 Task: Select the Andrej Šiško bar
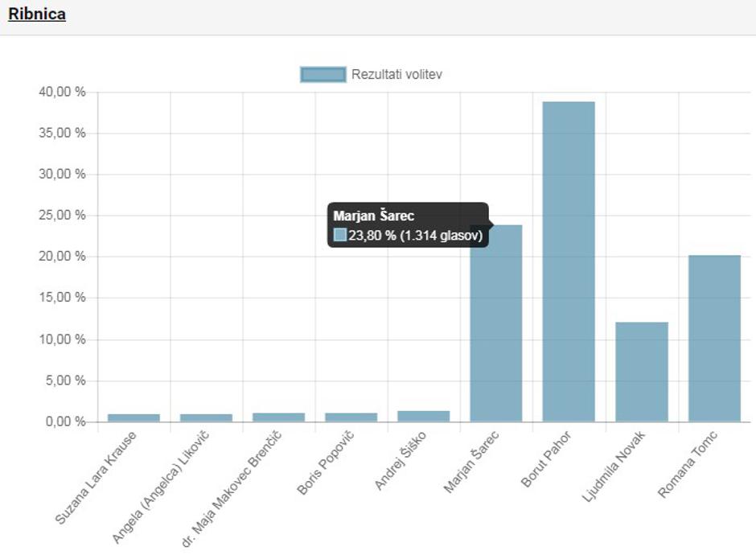[x=424, y=416]
